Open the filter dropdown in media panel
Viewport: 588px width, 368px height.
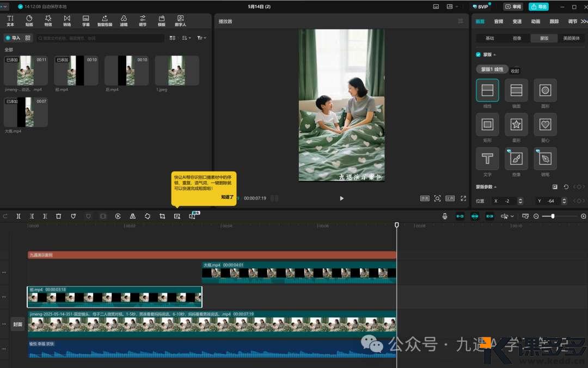point(201,38)
